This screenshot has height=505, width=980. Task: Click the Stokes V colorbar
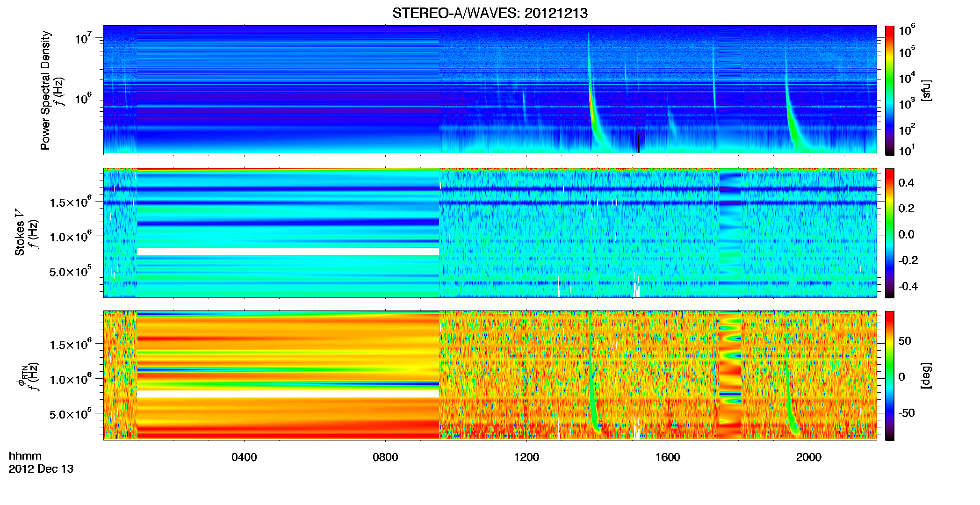click(889, 233)
